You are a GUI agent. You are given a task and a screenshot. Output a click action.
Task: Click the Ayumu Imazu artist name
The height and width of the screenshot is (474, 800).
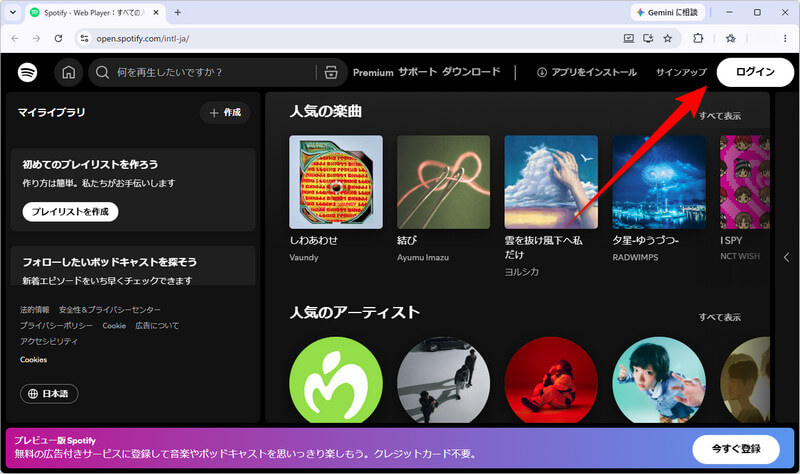(x=423, y=257)
